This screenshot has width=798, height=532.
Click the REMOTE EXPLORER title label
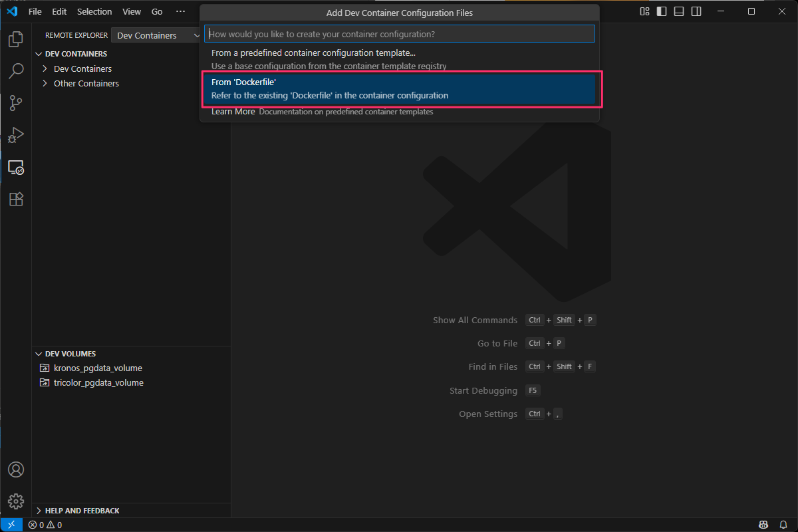coord(76,35)
